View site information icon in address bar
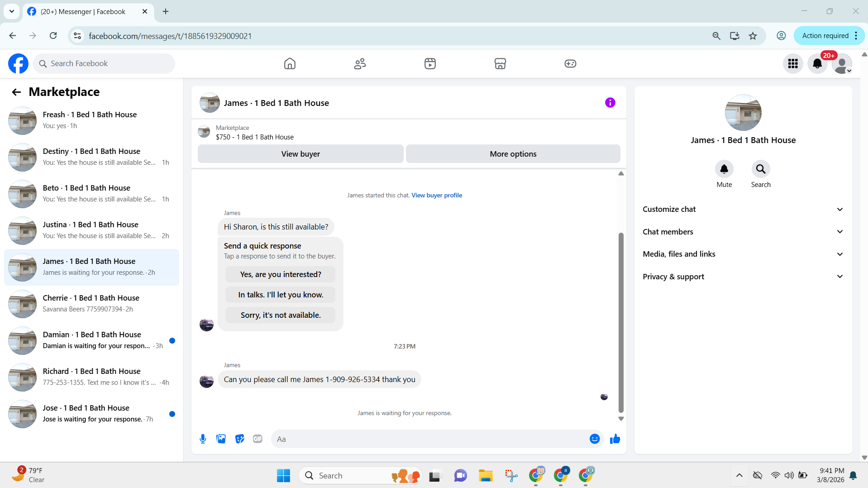Viewport: 868px width, 488px height. point(77,36)
